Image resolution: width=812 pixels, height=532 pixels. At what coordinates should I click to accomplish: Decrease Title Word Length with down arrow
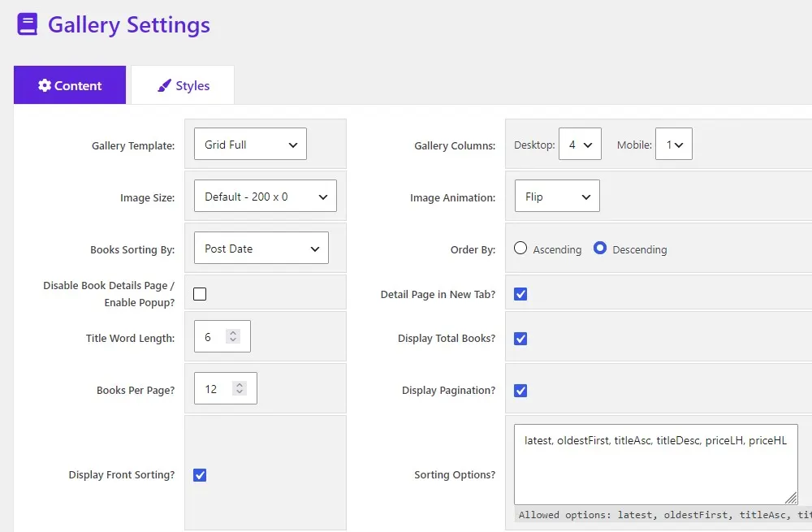233,340
